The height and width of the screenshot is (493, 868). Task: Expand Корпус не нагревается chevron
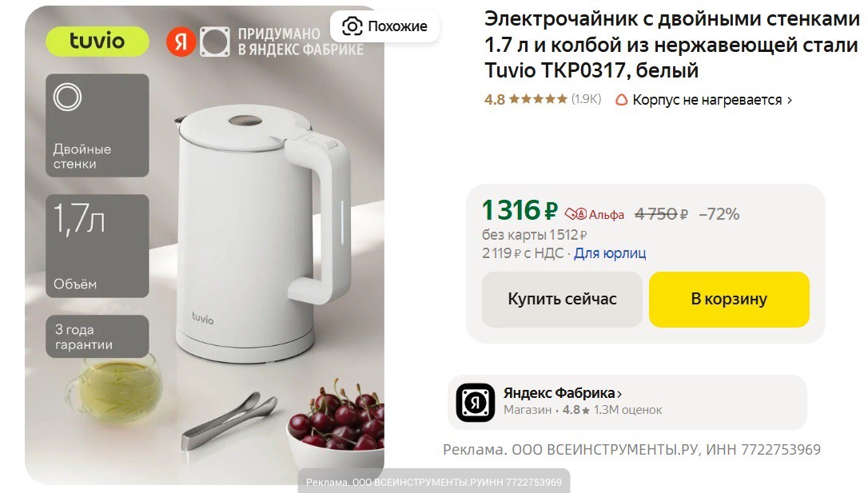point(790,100)
